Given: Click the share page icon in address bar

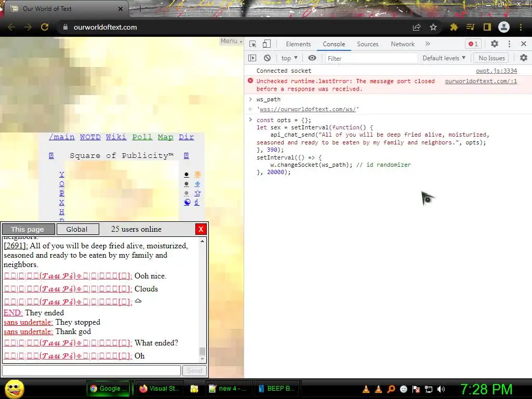Looking at the screenshot, I should pyautogui.click(x=417, y=27).
